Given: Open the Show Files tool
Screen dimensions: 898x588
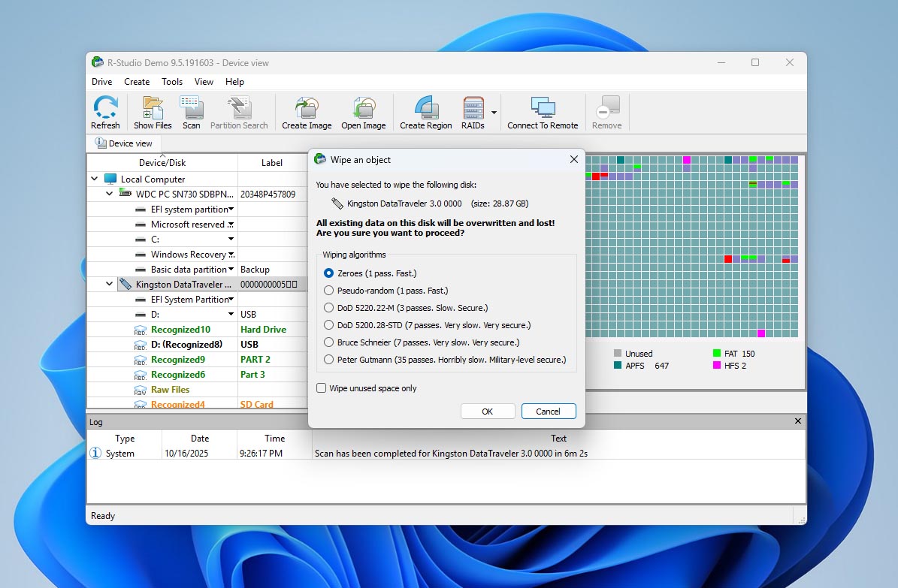Looking at the screenshot, I should click(153, 111).
